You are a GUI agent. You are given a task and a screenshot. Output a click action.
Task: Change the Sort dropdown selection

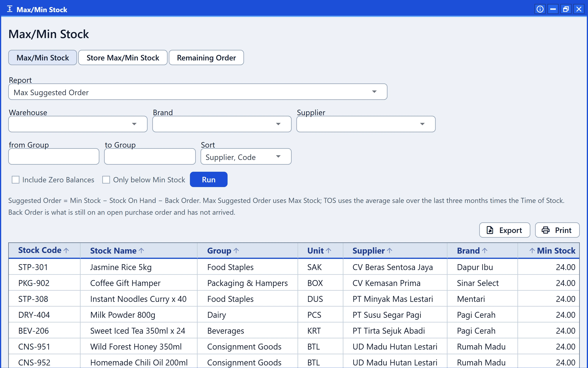tap(246, 156)
